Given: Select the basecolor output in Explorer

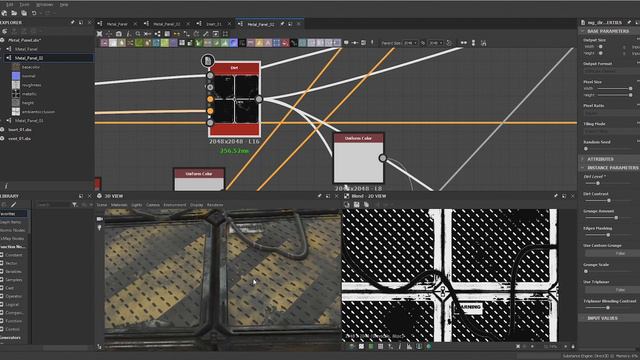Looking at the screenshot, I should tap(31, 67).
